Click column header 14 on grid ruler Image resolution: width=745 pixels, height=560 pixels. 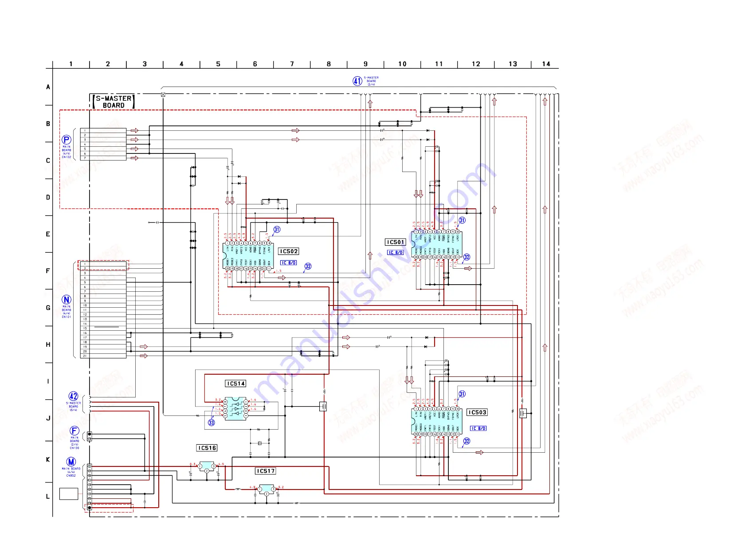point(546,64)
